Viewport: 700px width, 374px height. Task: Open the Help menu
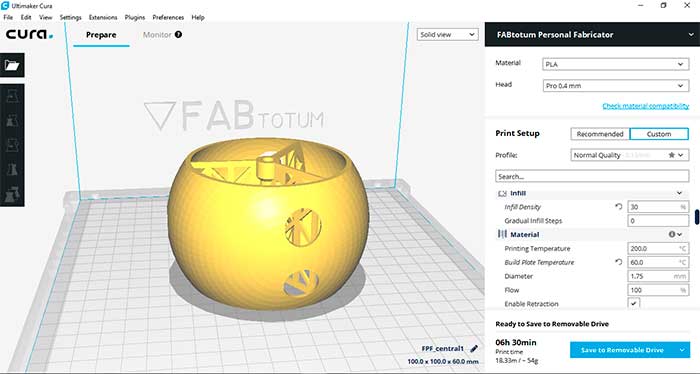click(198, 17)
